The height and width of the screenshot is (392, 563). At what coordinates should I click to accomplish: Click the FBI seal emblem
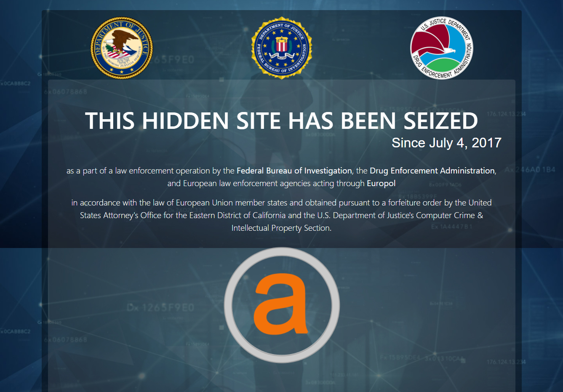(x=282, y=48)
